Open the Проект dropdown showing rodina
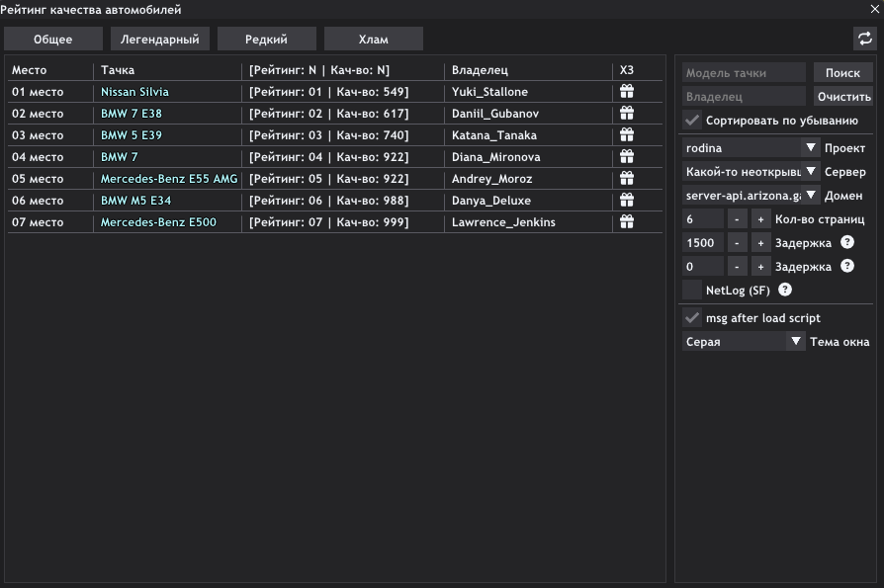The width and height of the screenshot is (884, 588). coord(751,147)
